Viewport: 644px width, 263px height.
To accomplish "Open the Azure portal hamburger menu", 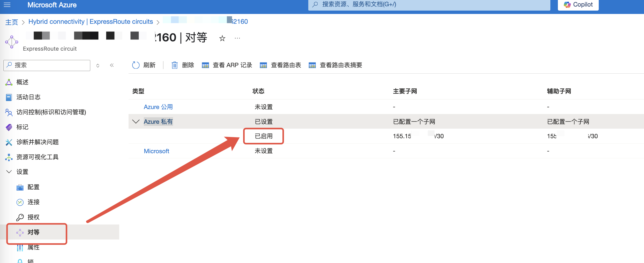I will tap(7, 5).
